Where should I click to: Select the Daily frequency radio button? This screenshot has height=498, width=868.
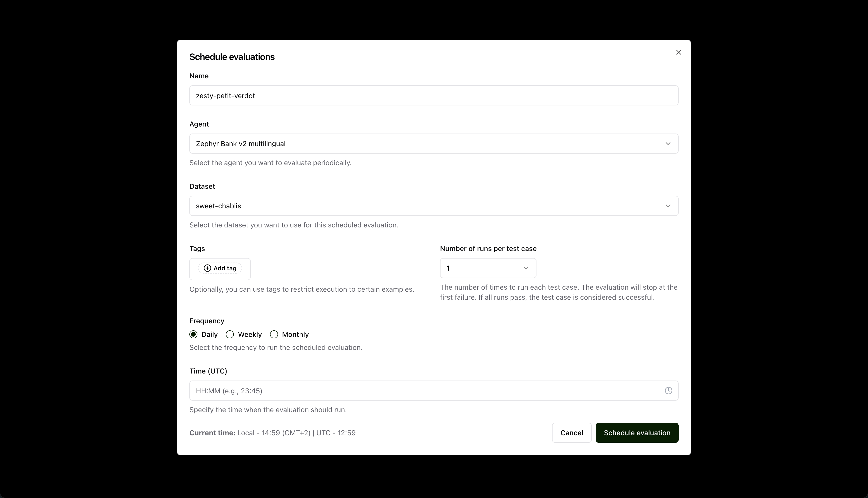point(193,335)
